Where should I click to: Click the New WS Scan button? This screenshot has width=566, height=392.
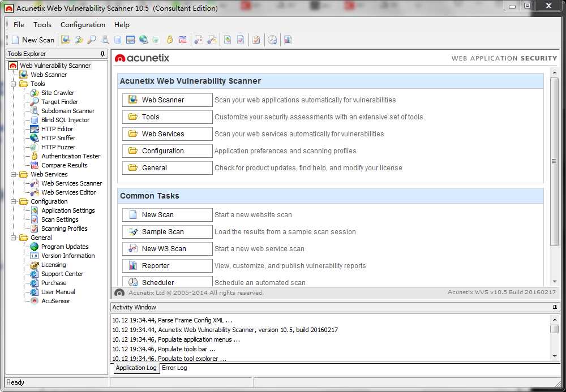point(167,248)
